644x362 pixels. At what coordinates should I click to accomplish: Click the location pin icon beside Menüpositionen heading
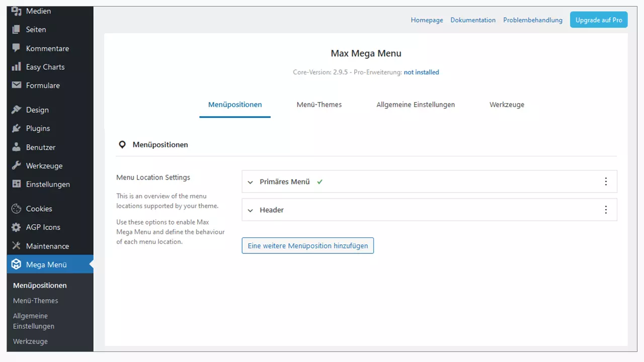coord(122,145)
